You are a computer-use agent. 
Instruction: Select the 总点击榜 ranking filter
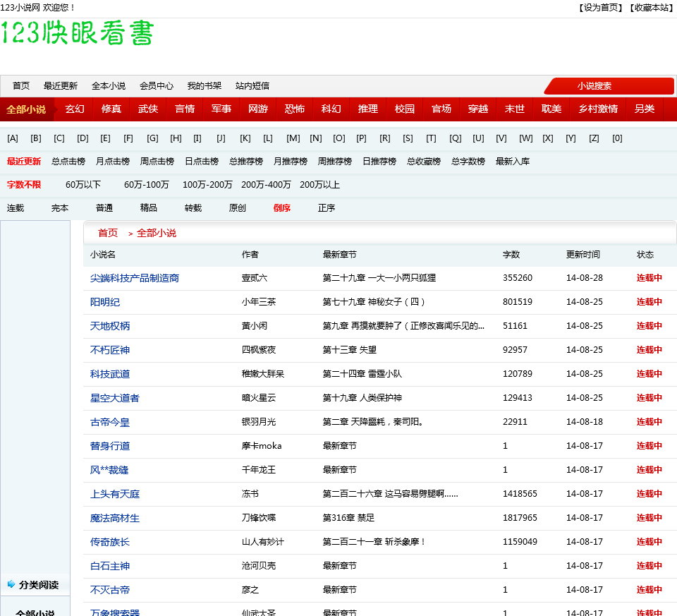68,162
